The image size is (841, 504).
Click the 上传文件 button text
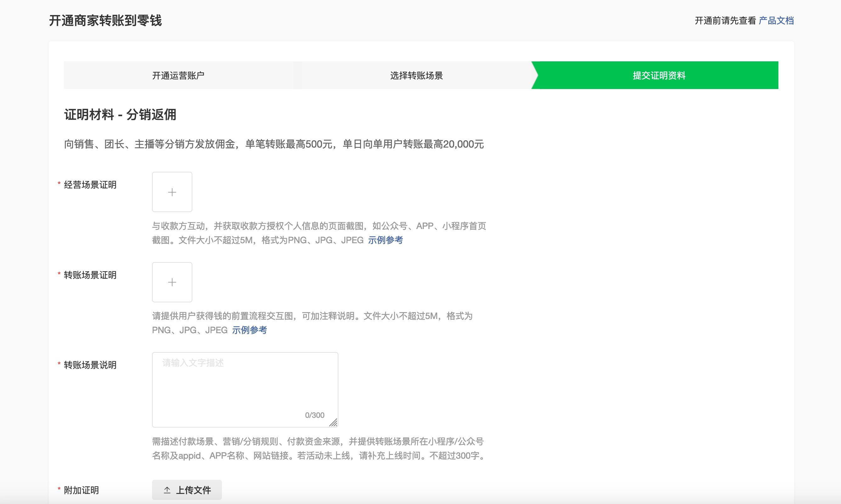[x=193, y=490]
